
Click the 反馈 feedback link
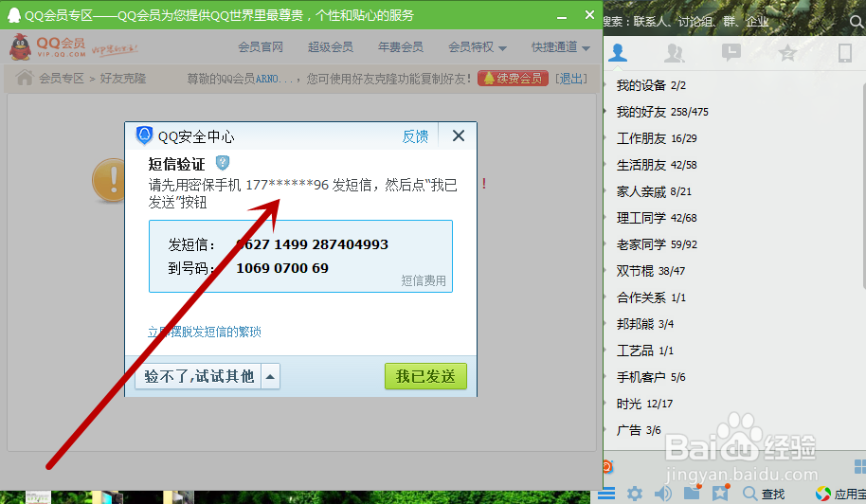click(415, 136)
